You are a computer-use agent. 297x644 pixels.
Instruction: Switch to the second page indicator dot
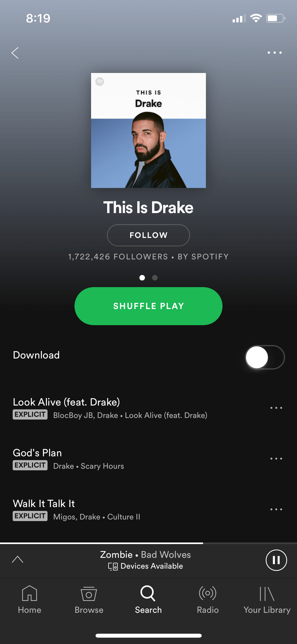tap(155, 278)
